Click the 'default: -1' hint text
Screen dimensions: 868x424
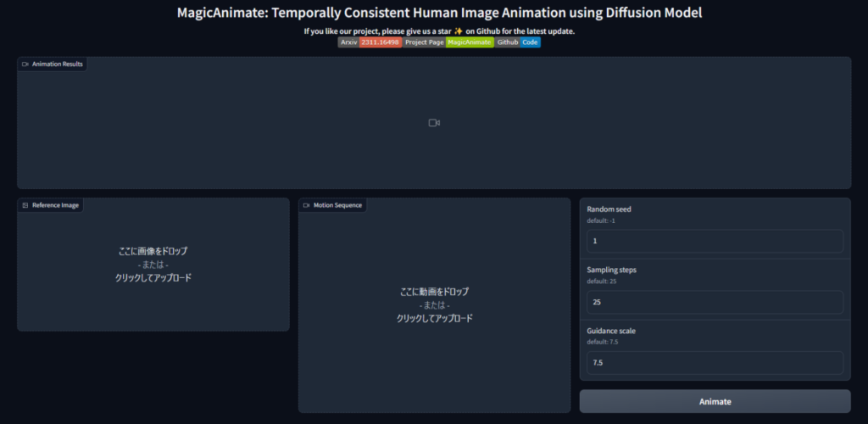tap(601, 220)
